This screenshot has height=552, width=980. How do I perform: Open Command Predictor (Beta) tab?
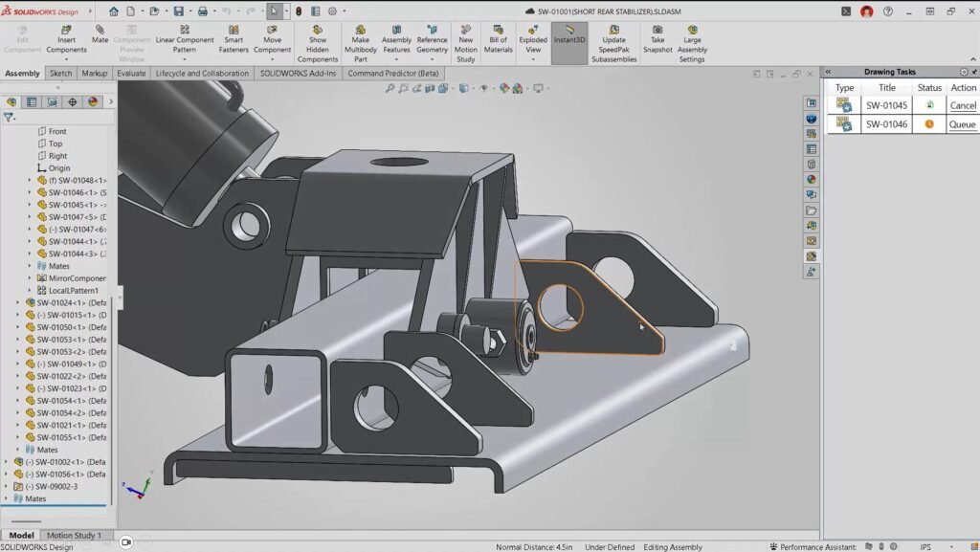393,73
